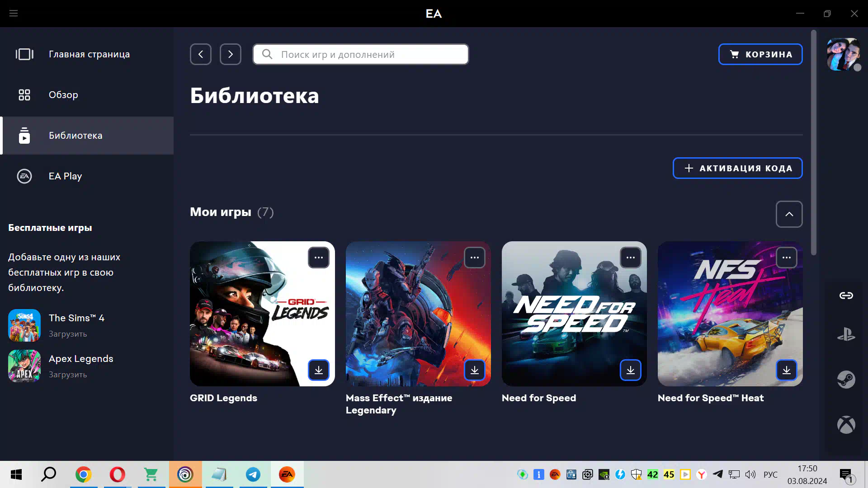This screenshot has height=488, width=868.
Task: Click the EA app taskbar icon
Action: point(287,474)
